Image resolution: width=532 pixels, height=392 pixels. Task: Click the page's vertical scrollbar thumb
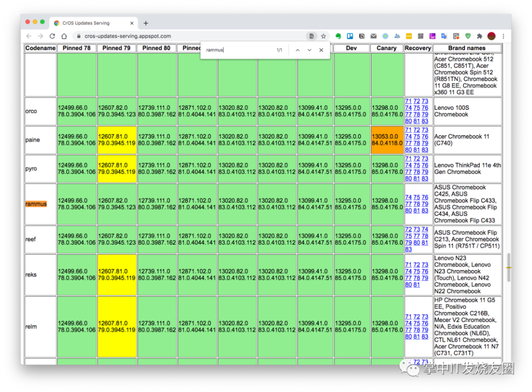(508, 267)
